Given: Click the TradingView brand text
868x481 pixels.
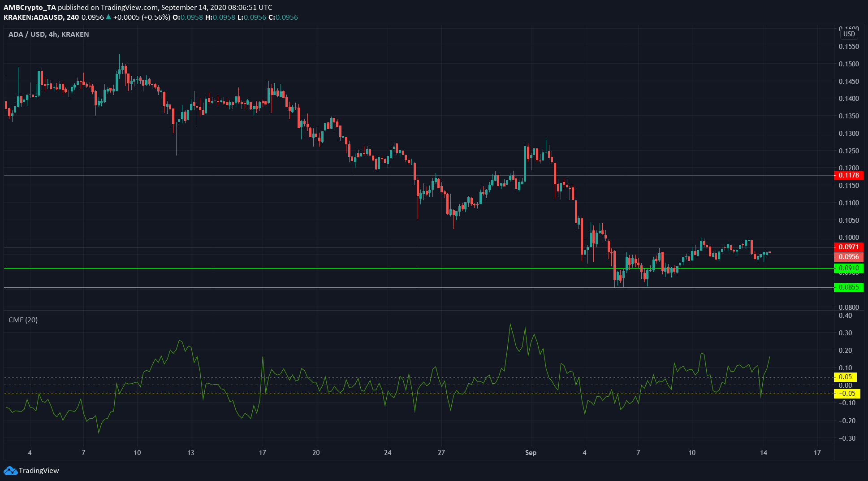Looking at the screenshot, I should pyautogui.click(x=39, y=470).
